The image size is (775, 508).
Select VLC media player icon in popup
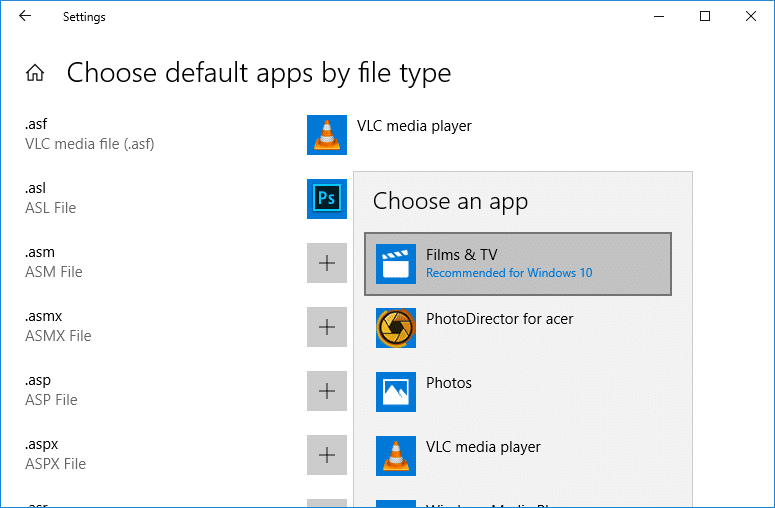395,456
